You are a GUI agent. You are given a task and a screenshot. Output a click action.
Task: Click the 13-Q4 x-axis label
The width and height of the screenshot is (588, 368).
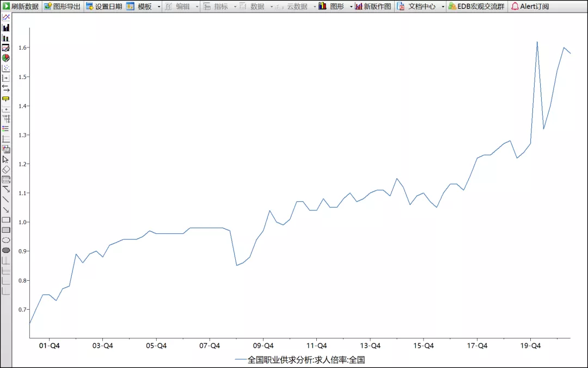point(370,346)
